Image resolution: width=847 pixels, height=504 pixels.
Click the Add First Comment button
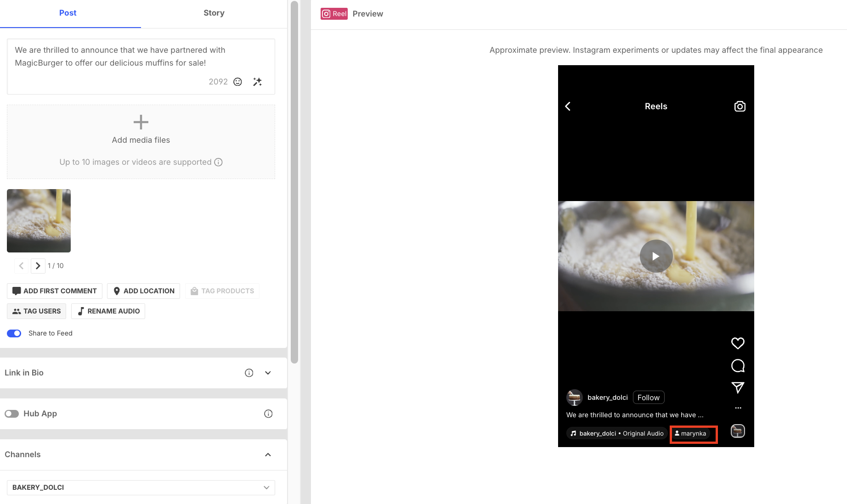coord(55,291)
